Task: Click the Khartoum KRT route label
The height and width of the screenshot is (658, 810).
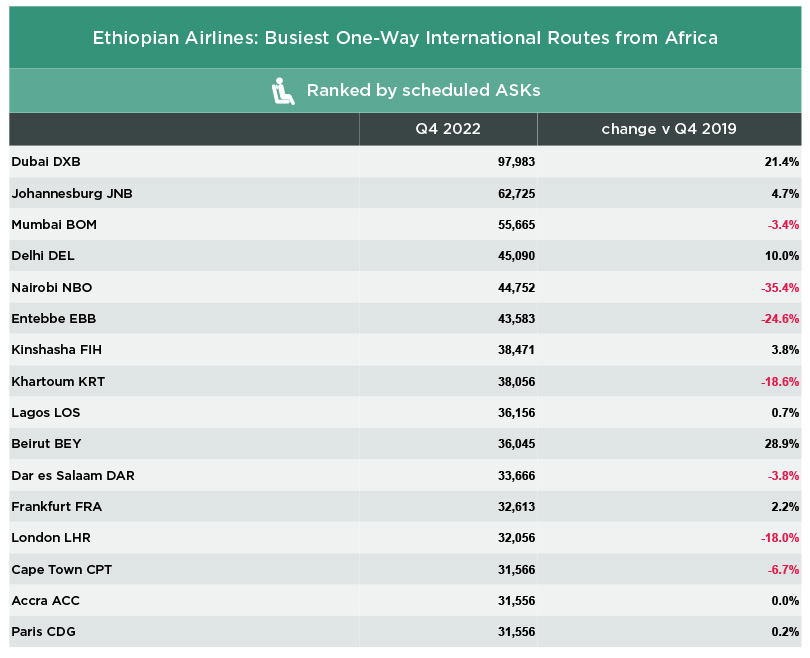Action: point(58,381)
